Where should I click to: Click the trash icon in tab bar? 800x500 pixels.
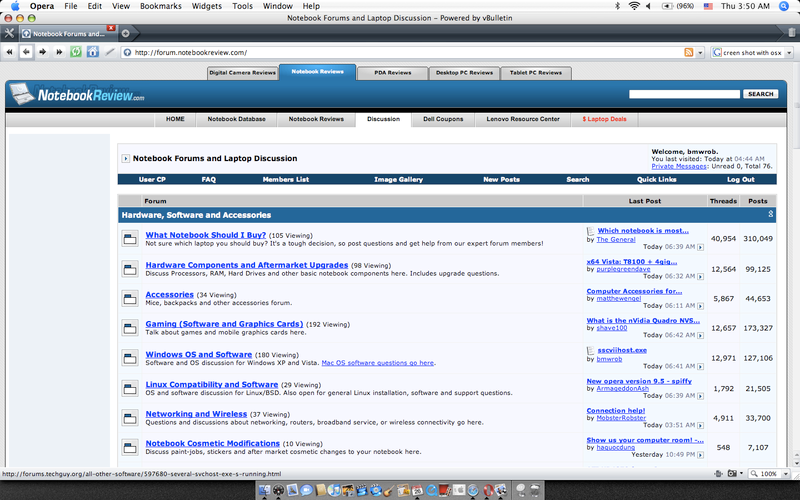pos(791,33)
